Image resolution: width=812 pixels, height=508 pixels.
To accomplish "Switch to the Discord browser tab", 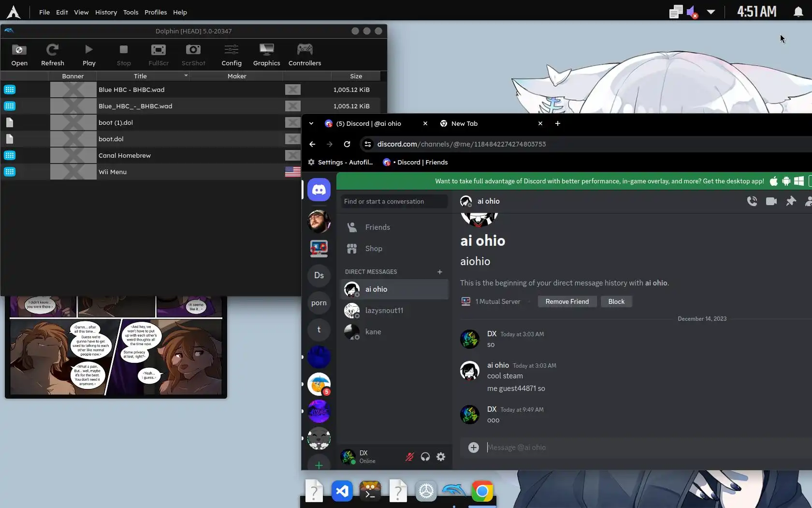I will [376, 123].
